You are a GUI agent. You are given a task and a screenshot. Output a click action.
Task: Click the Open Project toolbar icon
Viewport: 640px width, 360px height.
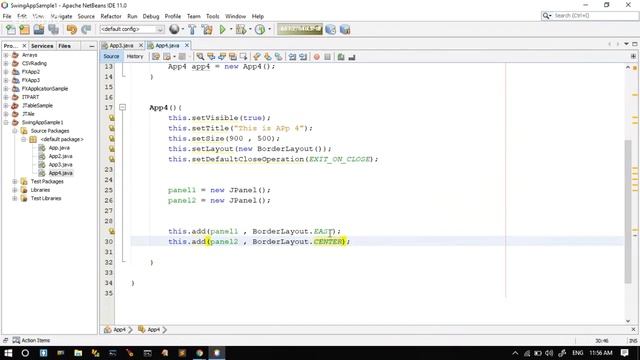(39, 29)
